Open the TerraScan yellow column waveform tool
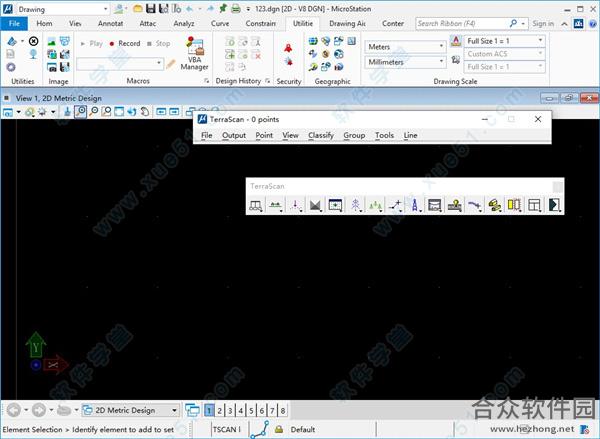The image size is (600, 439). pos(514,206)
